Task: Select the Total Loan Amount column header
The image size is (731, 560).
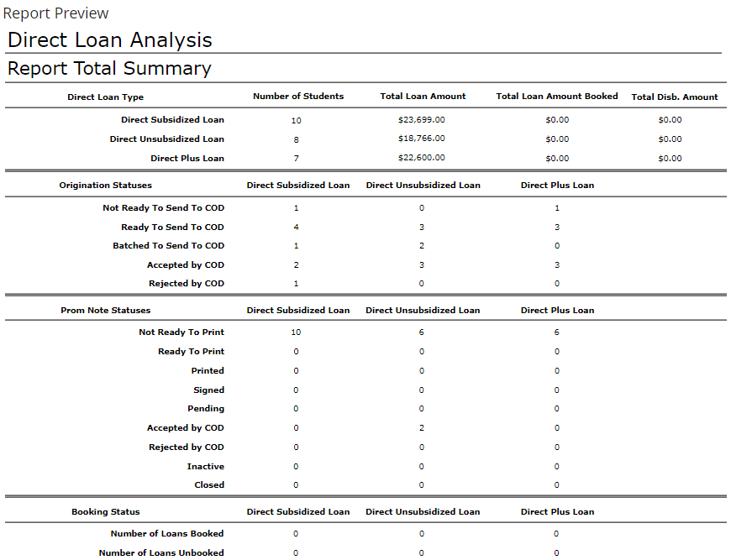Action: click(x=423, y=97)
